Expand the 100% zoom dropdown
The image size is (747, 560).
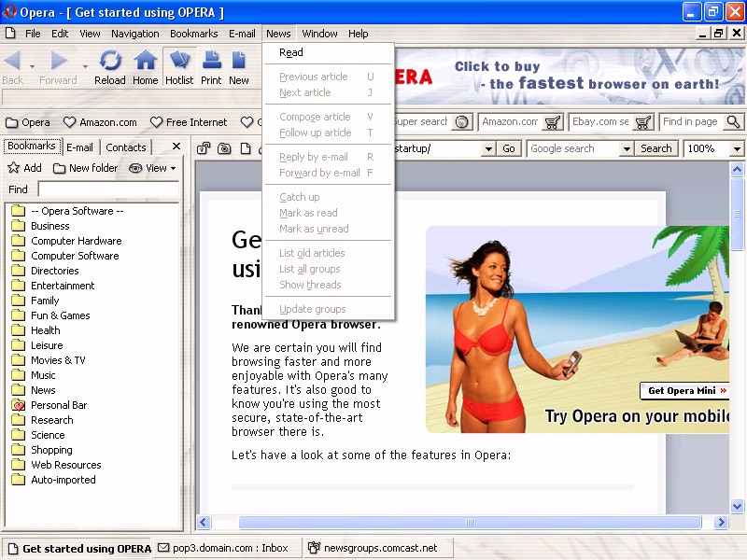tap(736, 148)
